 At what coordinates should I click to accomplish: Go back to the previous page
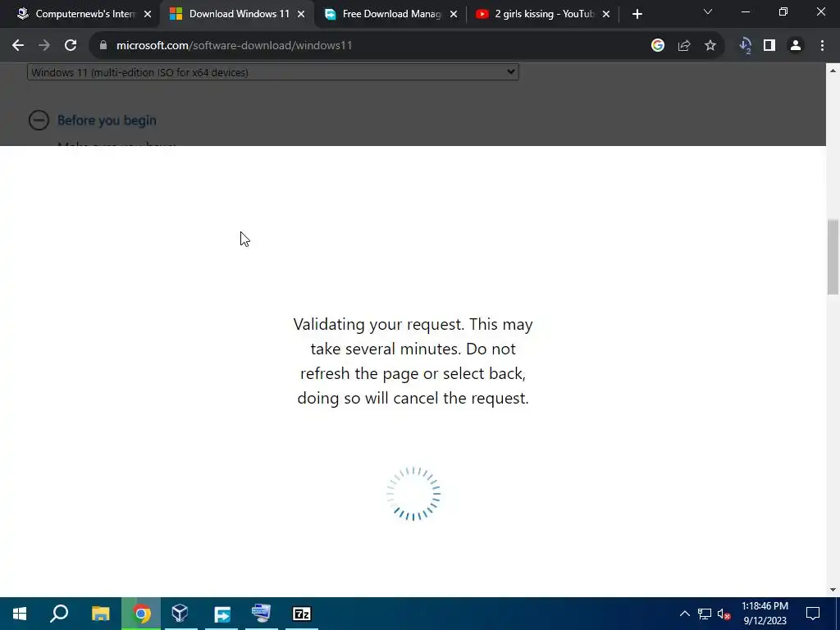[x=18, y=46]
